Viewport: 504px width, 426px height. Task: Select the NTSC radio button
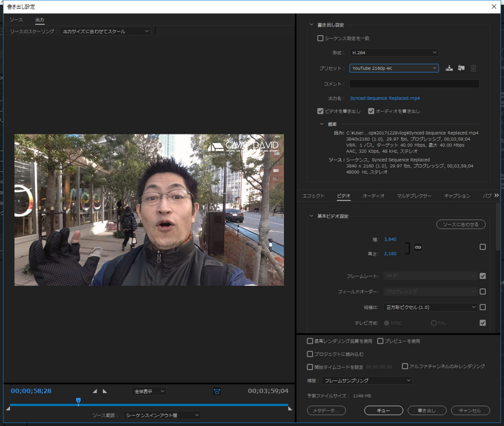(386, 323)
